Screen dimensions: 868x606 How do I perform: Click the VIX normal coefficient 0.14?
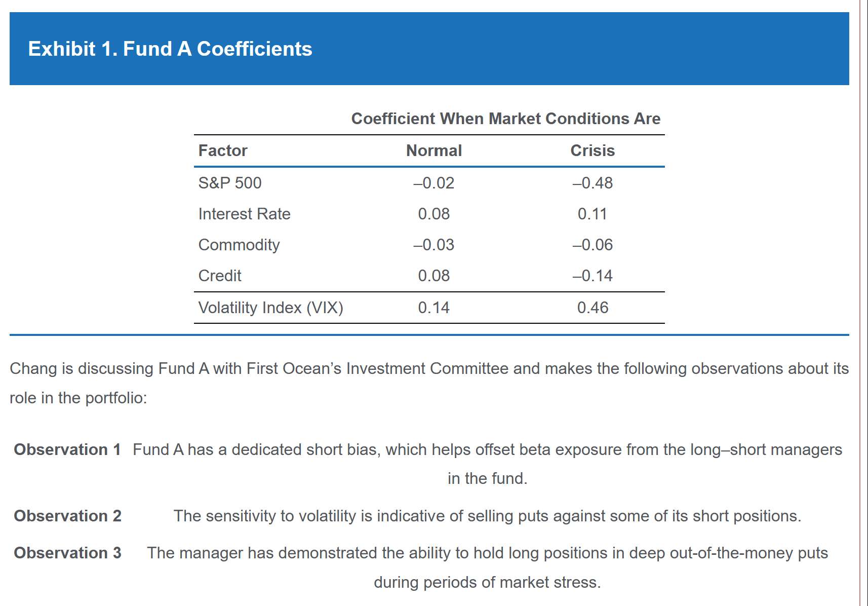pyautogui.click(x=434, y=308)
